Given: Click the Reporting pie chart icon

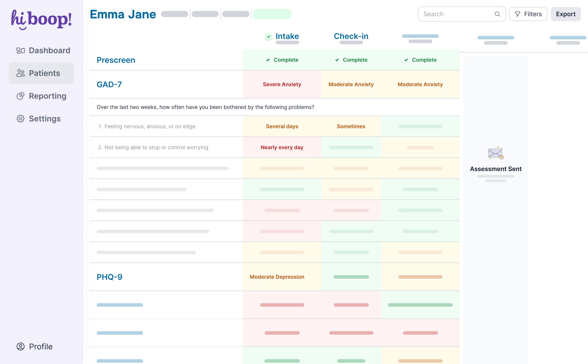Looking at the screenshot, I should click(x=21, y=96).
